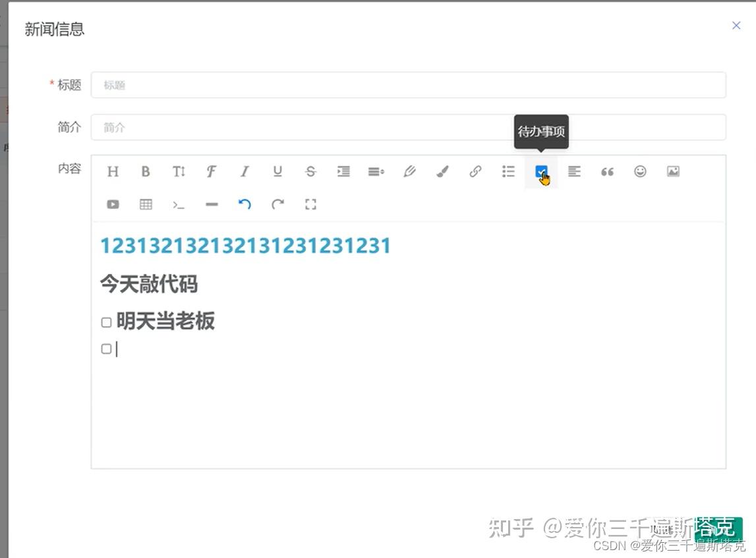Toggle fullscreen editor mode
756x558 pixels.
310,204
